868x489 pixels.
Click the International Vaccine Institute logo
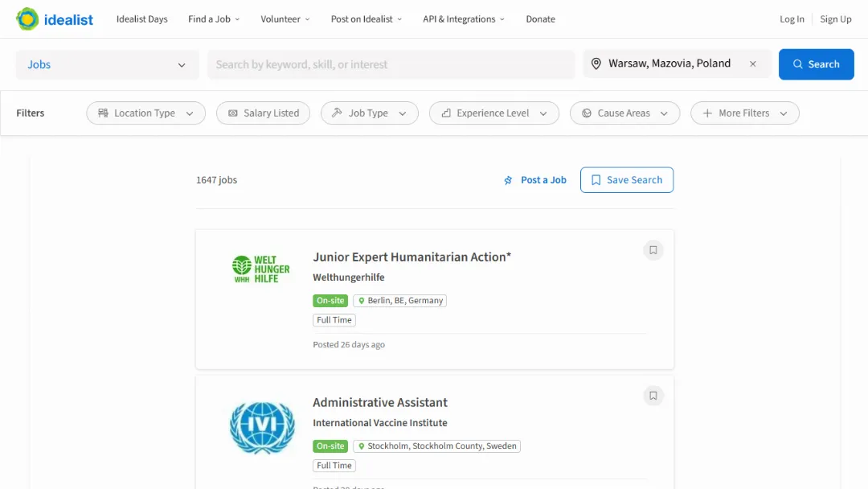click(262, 427)
